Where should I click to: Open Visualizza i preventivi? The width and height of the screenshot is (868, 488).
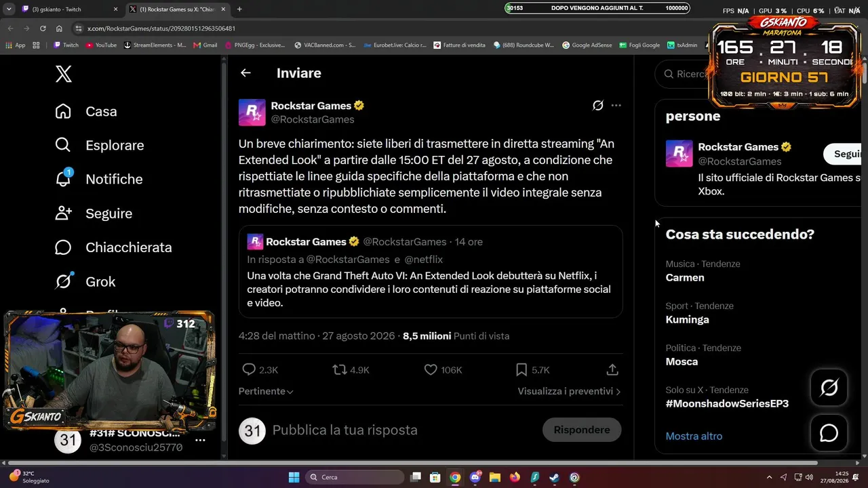pos(569,391)
